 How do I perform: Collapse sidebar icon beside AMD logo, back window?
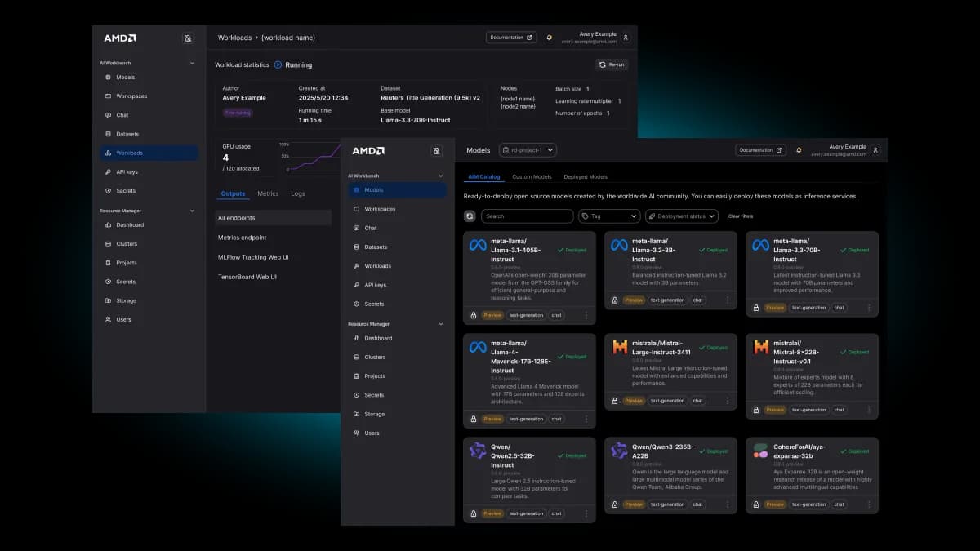[188, 38]
